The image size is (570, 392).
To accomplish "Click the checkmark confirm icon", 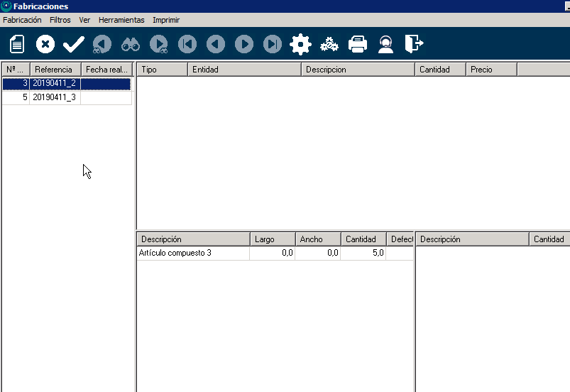I will pyautogui.click(x=73, y=45).
